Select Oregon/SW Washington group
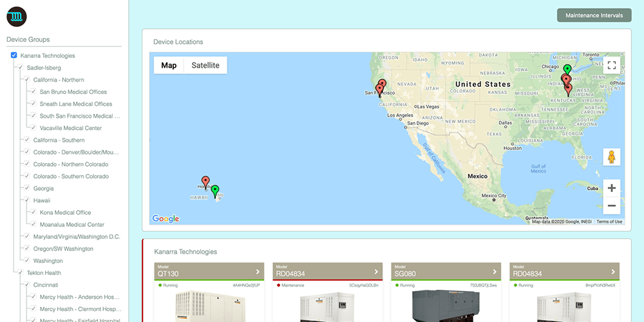 click(x=63, y=249)
